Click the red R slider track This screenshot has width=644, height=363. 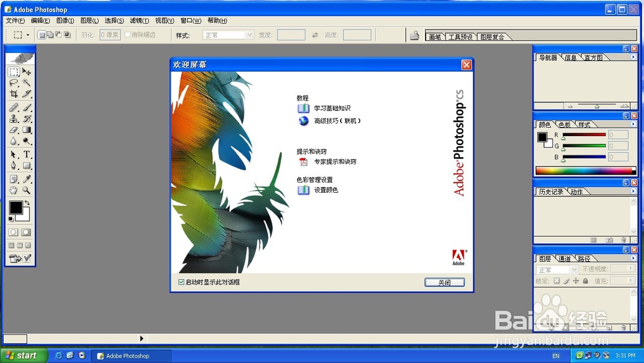[x=584, y=134]
